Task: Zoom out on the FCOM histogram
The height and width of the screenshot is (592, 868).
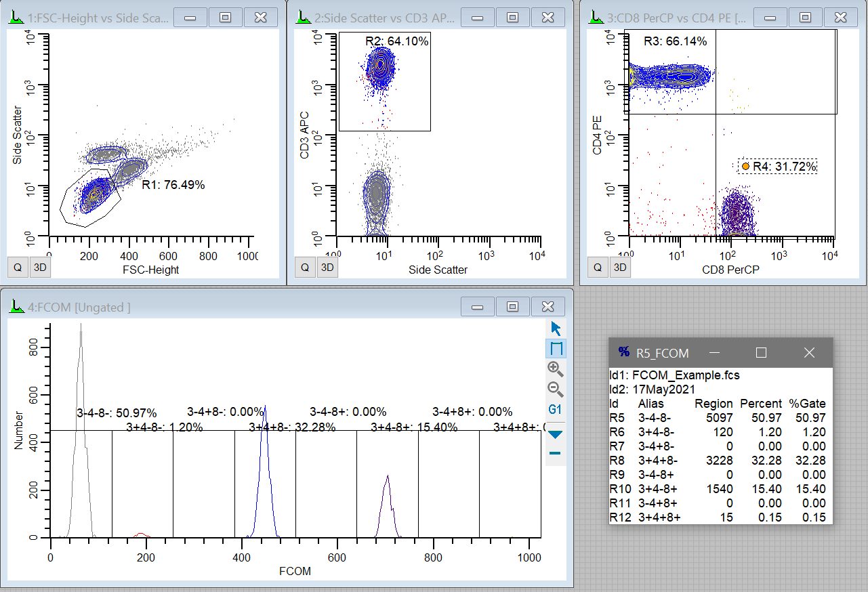Action: (x=556, y=389)
